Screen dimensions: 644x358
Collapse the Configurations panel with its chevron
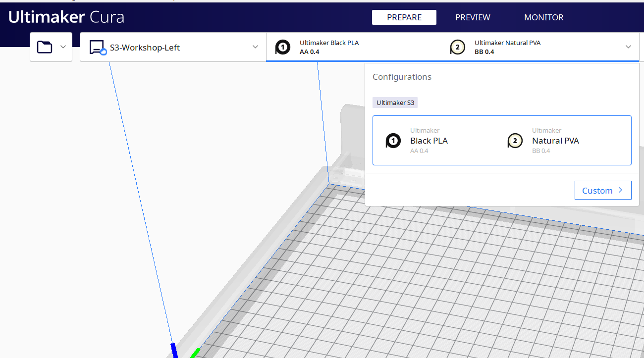pos(628,47)
